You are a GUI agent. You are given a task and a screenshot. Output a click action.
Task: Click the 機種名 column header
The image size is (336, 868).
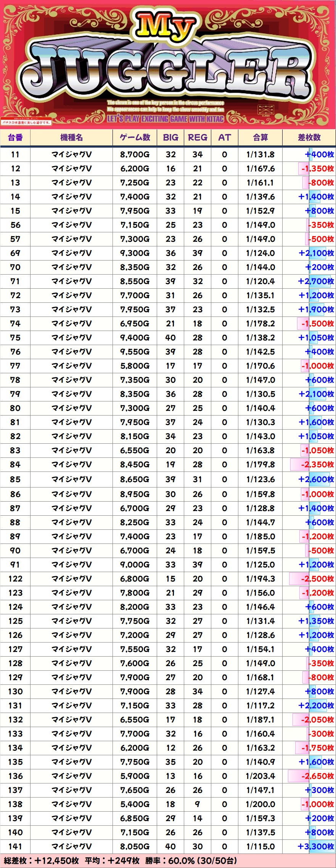(71, 137)
